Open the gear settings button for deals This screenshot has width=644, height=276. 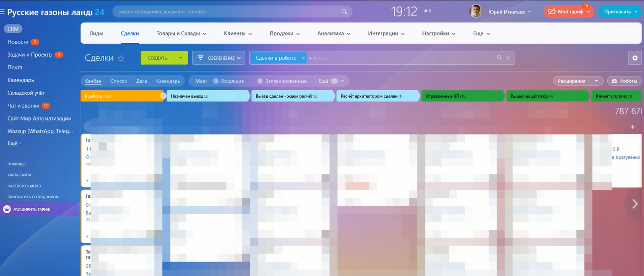coord(635,58)
